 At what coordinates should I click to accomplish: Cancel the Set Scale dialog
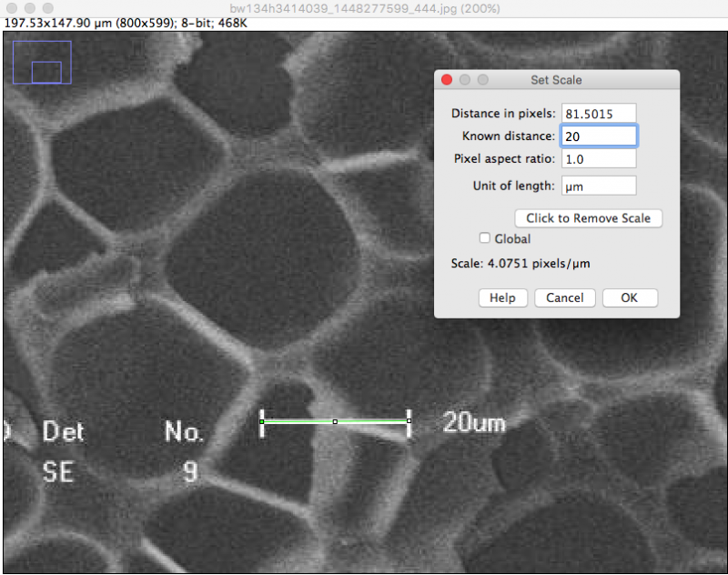[564, 298]
